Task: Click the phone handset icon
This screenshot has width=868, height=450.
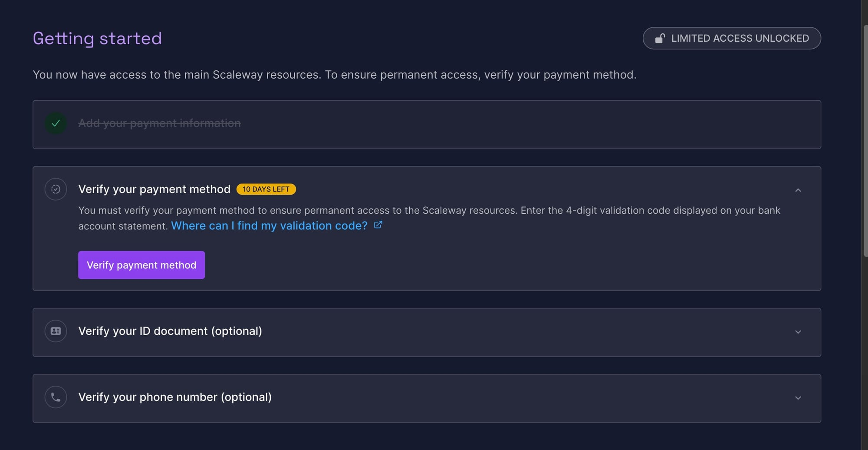Action: (x=56, y=397)
